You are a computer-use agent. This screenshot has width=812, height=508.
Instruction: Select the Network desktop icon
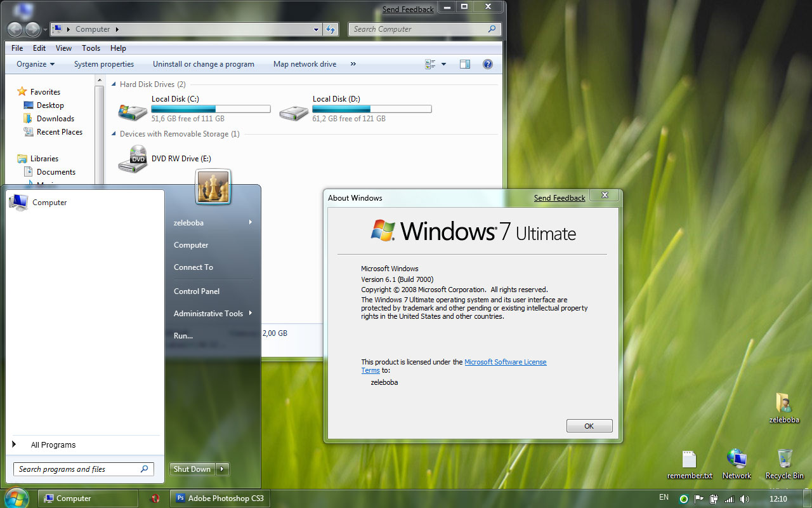(737, 464)
